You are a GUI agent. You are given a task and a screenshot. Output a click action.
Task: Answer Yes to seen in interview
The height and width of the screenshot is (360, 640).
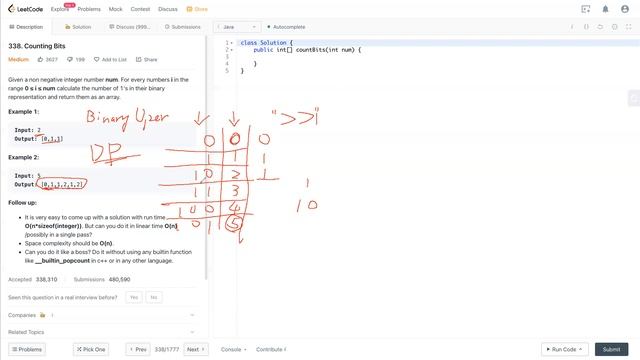click(x=134, y=297)
